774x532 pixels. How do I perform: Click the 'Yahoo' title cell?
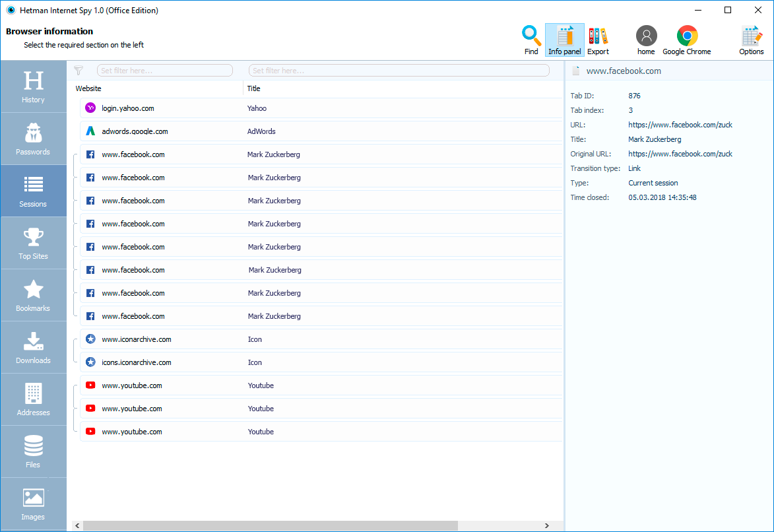(257, 108)
